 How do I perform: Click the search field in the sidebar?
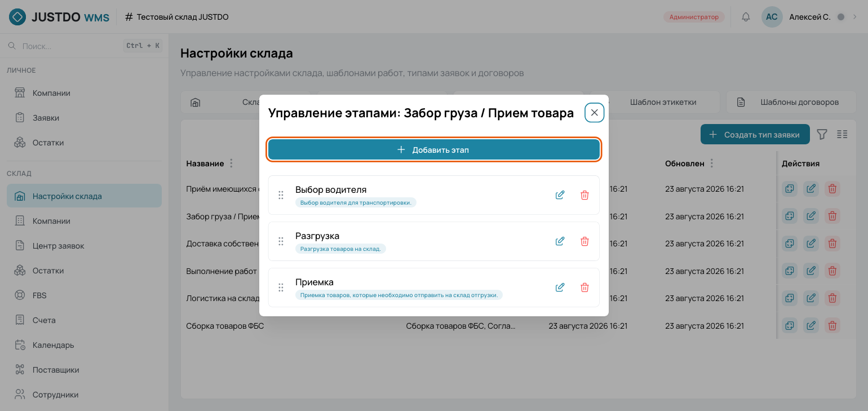point(85,46)
